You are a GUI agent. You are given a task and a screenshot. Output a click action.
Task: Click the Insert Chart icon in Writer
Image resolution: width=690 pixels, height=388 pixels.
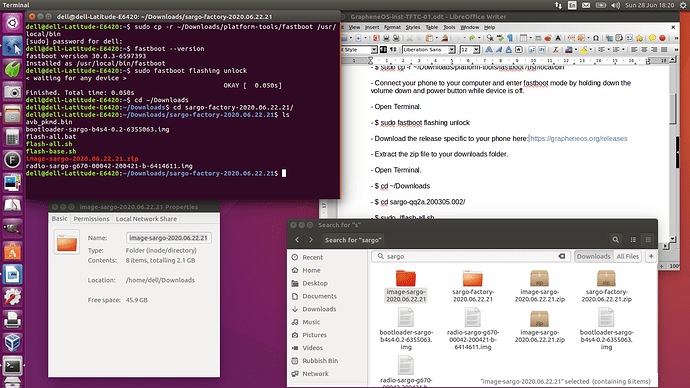[x=548, y=38]
